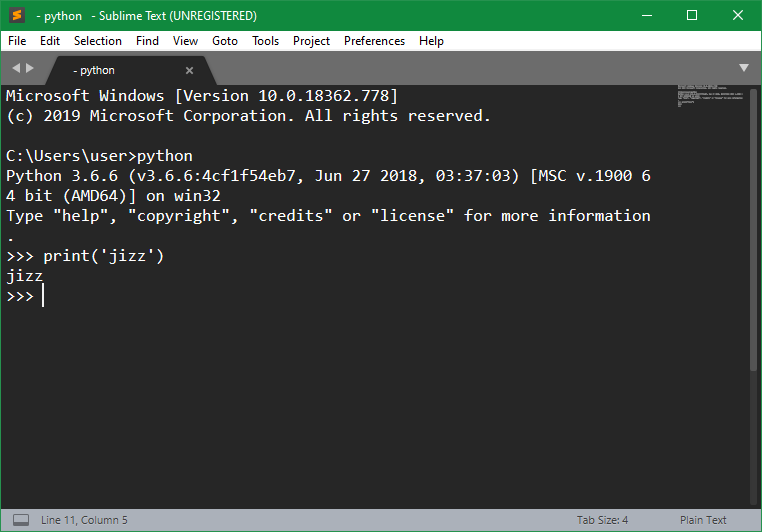Image resolution: width=762 pixels, height=532 pixels.
Task: Click 'Line 11, Column 5' status text
Action: (x=84, y=520)
